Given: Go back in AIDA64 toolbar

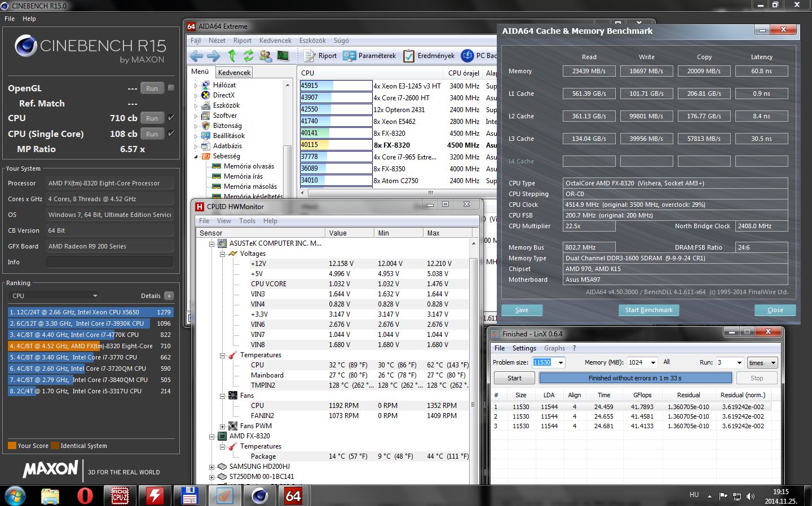Looking at the screenshot, I should pos(196,56).
